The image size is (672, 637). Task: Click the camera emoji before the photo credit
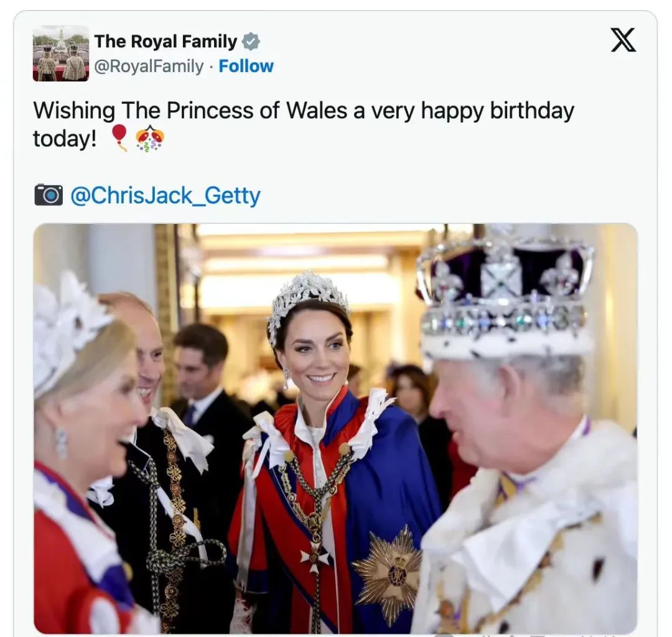tap(49, 195)
